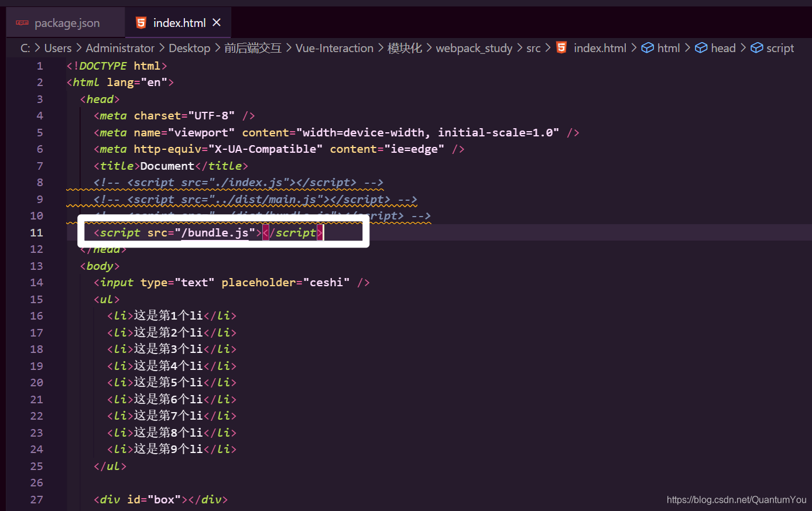The width and height of the screenshot is (812, 511).
Task: Select the html symbol in breadcrumb
Action: tap(669, 48)
